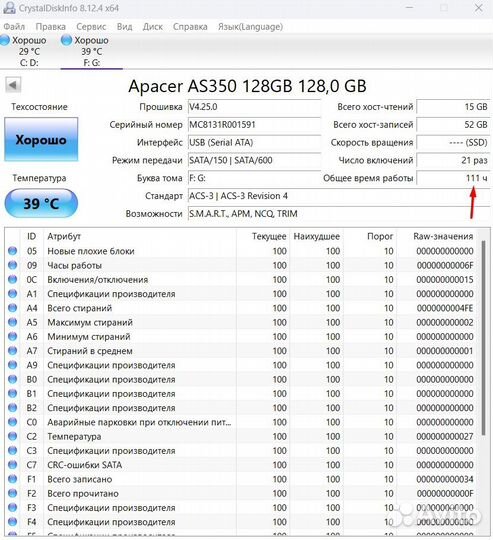
Task: Click the status dot of row C0
Action: (x=12, y=422)
